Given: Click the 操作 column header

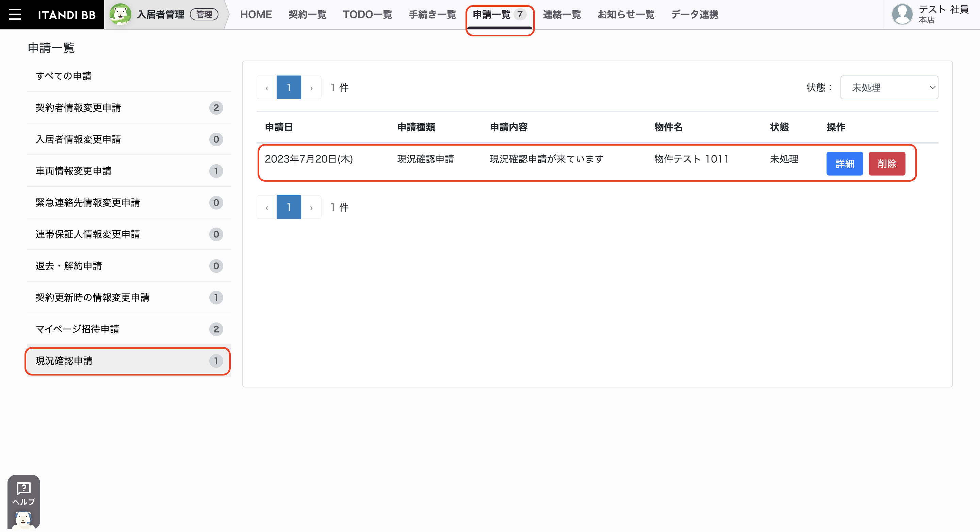Looking at the screenshot, I should (x=836, y=127).
